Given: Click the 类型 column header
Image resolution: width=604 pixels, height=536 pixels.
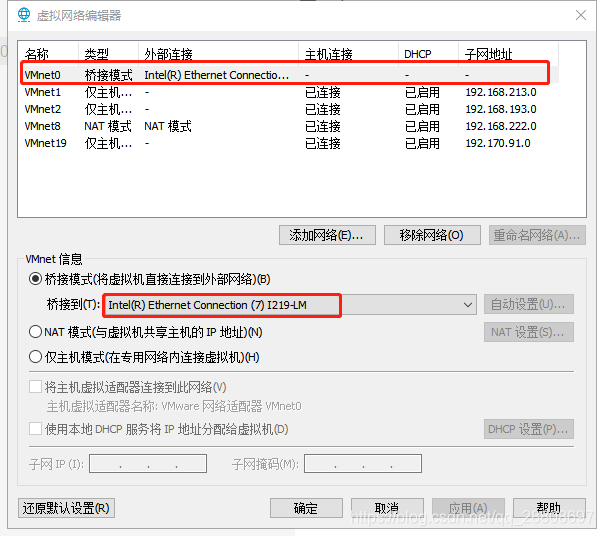Looking at the screenshot, I should 108,54.
